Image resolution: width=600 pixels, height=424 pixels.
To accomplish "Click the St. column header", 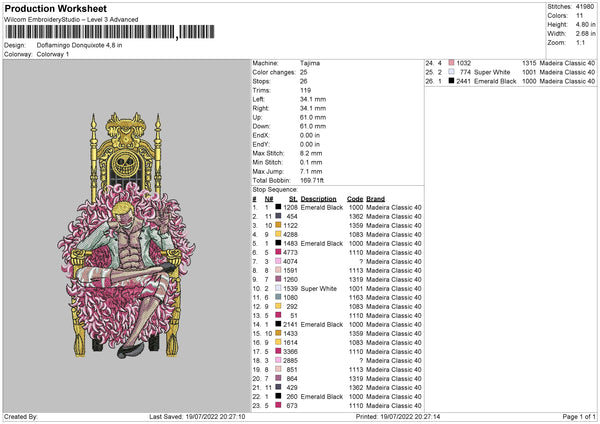I will (x=293, y=199).
